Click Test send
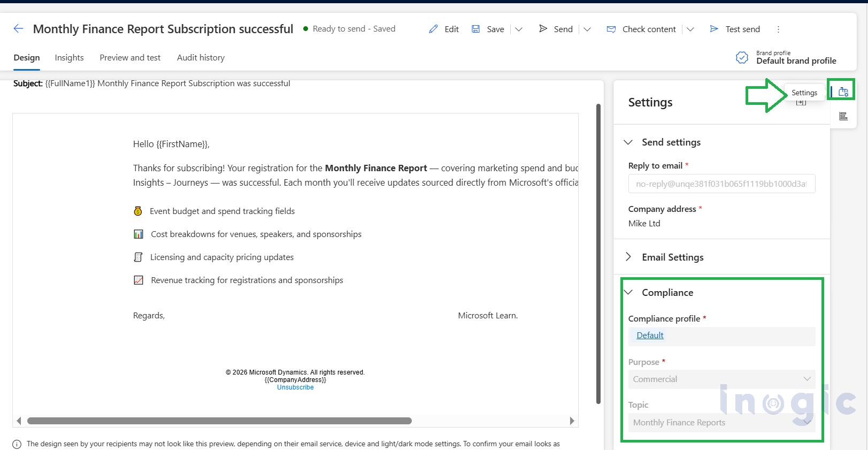Screen dimensions: 868x450 [x=735, y=29]
